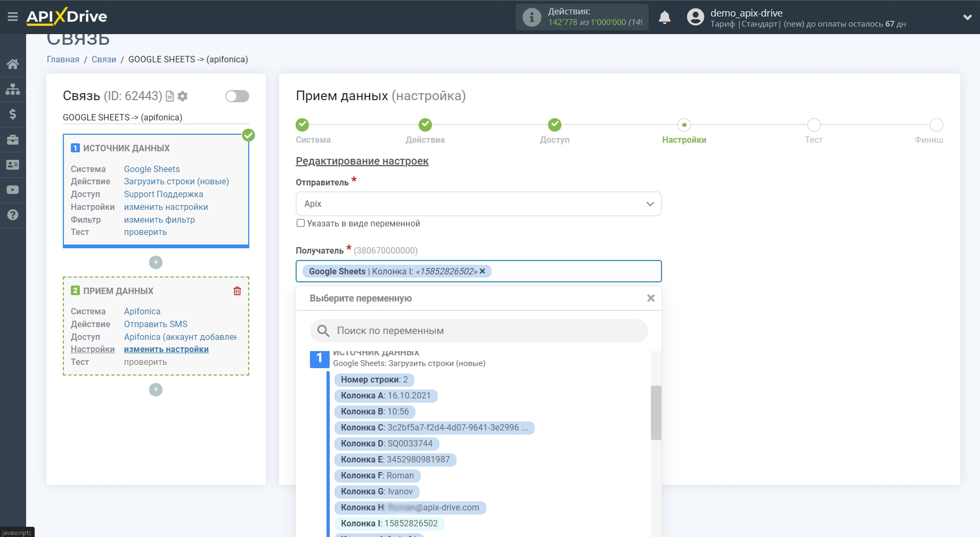Screen dimensions: 980x537
Task: Open help question sidebar icon
Action: [13, 215]
